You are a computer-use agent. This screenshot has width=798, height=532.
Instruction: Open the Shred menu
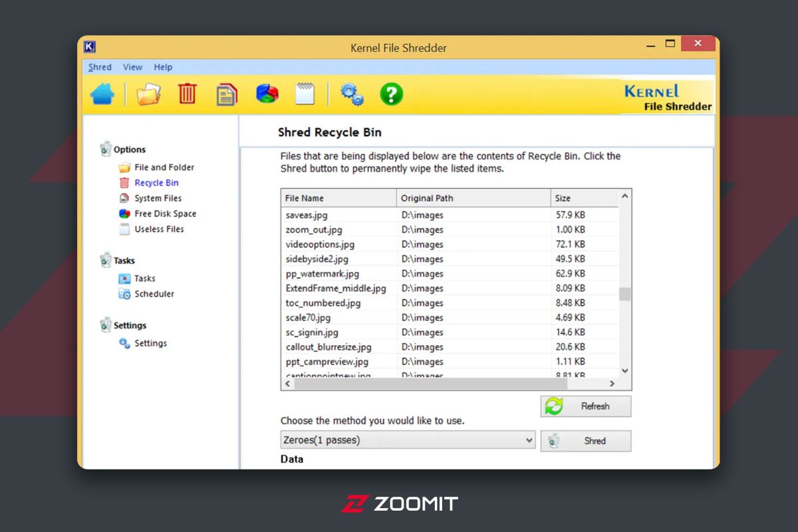tap(100, 67)
